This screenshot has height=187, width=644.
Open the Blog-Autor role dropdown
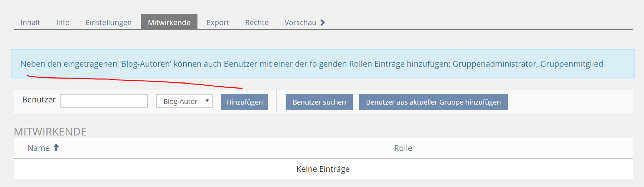[x=184, y=101]
